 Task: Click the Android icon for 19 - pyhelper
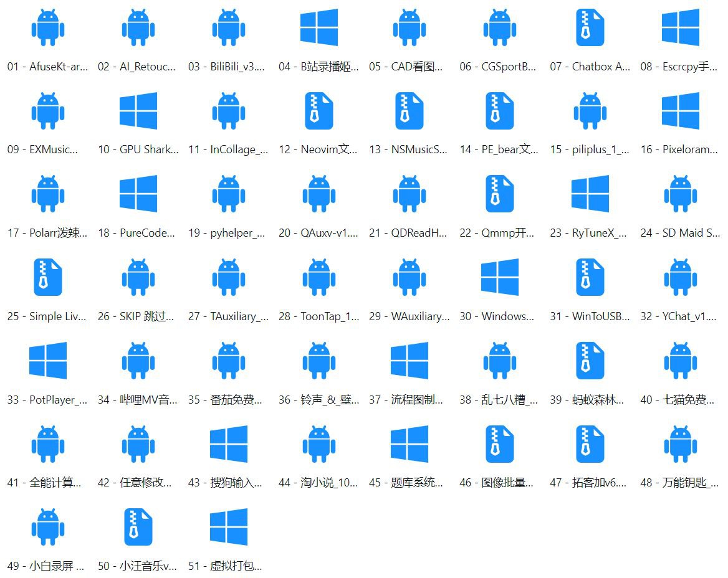229,194
